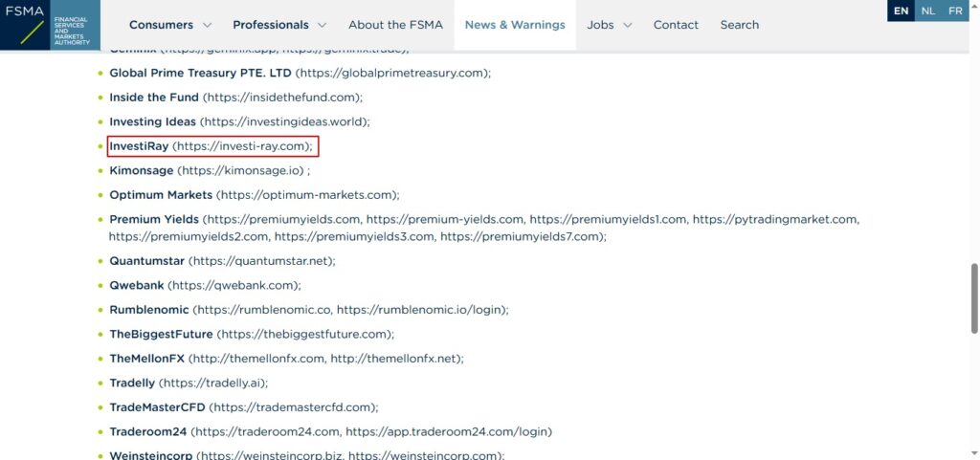This screenshot has height=460, width=980.
Task: Switch language to FR
Action: click(955, 11)
